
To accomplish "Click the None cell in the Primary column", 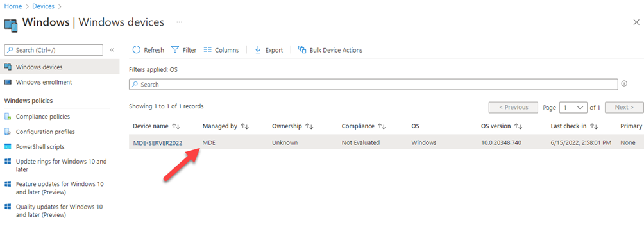I will 627,142.
